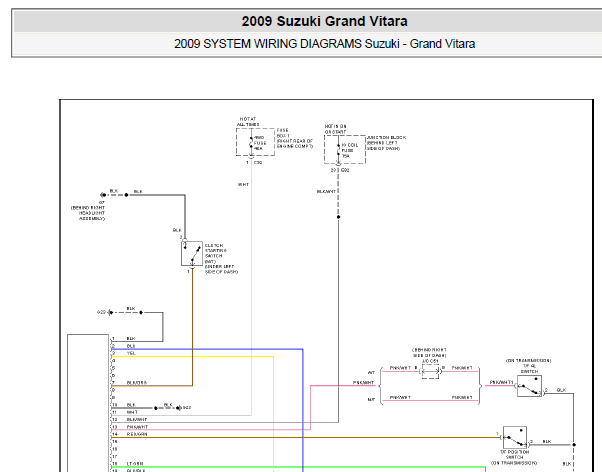Click the "JUNCTION BLOCK" location label
The height and width of the screenshot is (472, 602).
pos(386,143)
